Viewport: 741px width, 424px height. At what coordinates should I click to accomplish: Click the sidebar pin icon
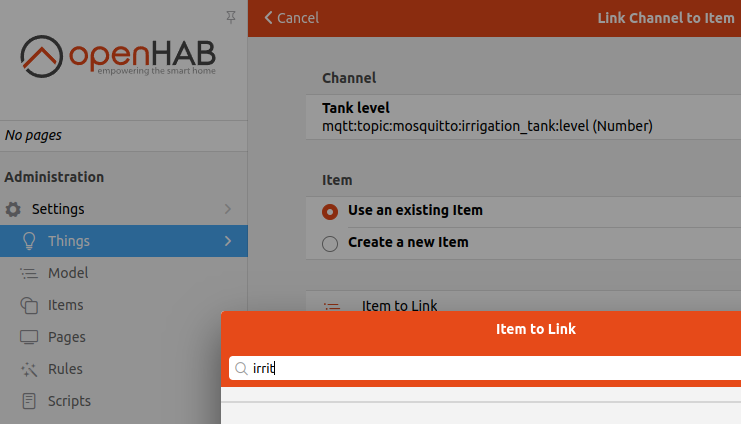[x=231, y=17]
